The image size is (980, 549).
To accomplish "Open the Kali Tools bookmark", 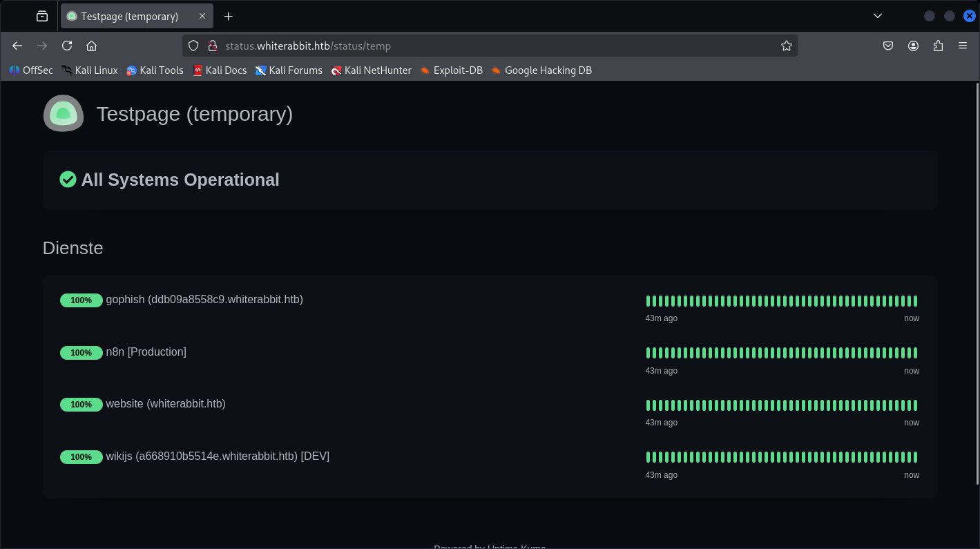I will tap(155, 70).
